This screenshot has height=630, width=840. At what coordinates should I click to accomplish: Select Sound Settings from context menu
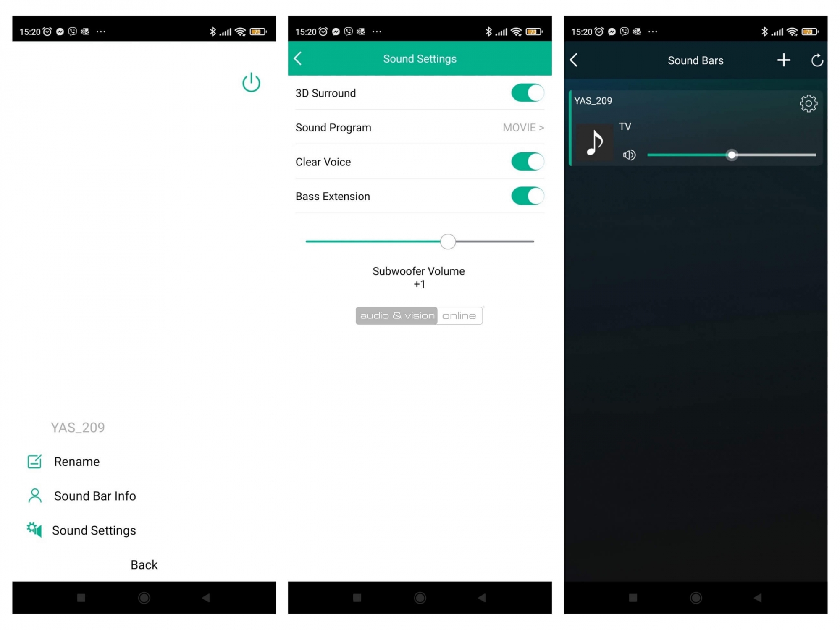pos(94,530)
